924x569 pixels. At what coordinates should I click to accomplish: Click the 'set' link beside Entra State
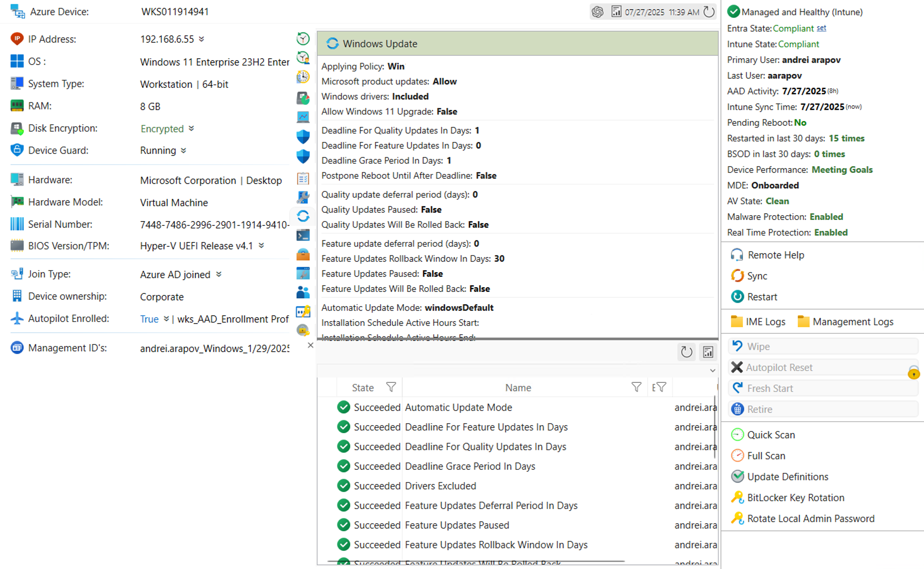click(821, 28)
